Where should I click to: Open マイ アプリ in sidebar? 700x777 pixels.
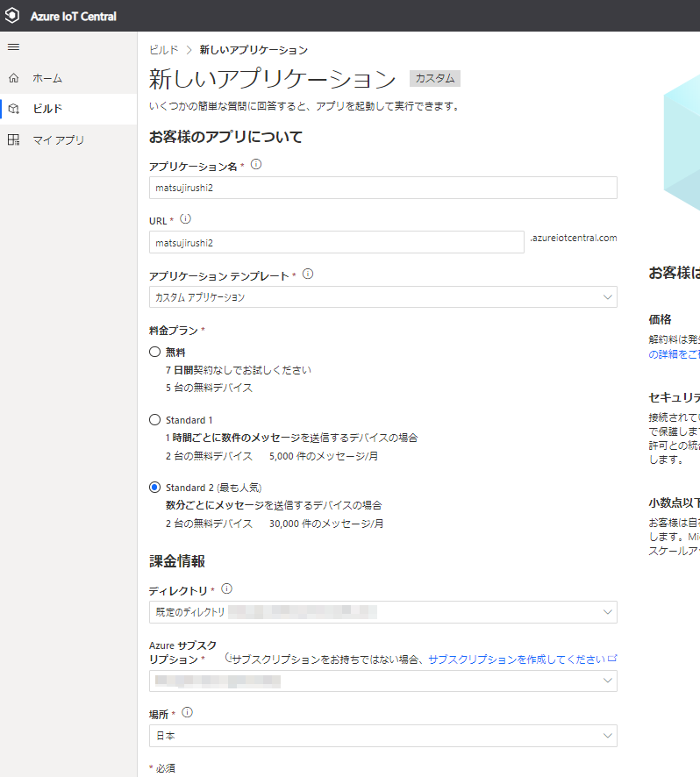(68, 139)
